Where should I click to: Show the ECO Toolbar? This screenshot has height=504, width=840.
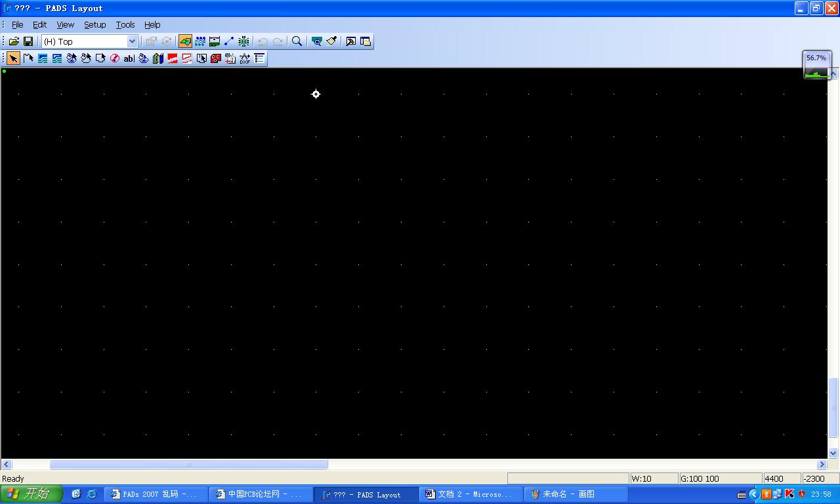[229, 41]
